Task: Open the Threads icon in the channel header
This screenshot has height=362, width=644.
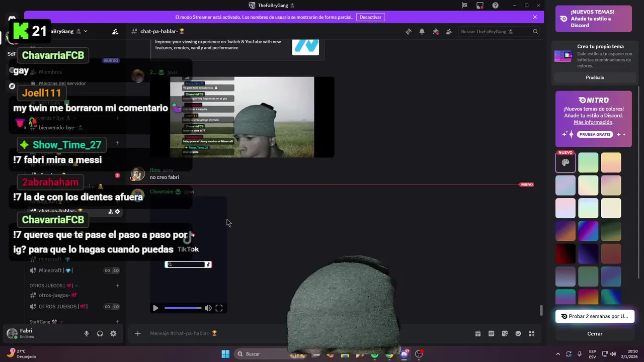Action: coord(409,31)
